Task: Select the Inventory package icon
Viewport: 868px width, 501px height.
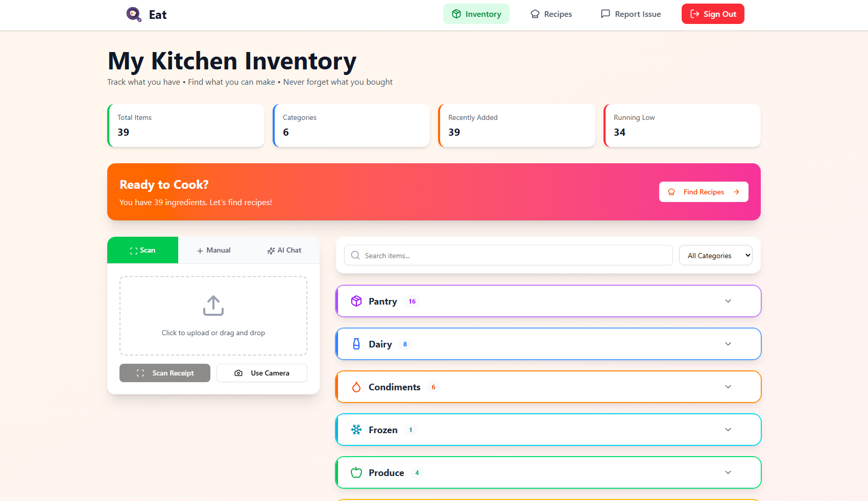Action: click(456, 14)
